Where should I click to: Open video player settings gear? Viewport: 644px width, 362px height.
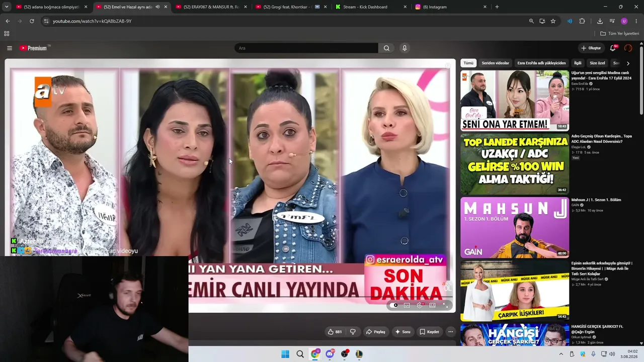click(420, 305)
